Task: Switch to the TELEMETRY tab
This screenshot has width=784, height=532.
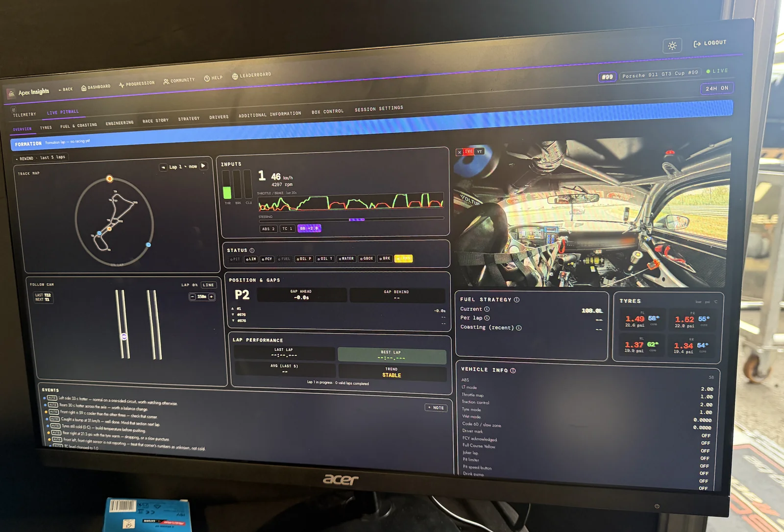Action: tap(24, 115)
